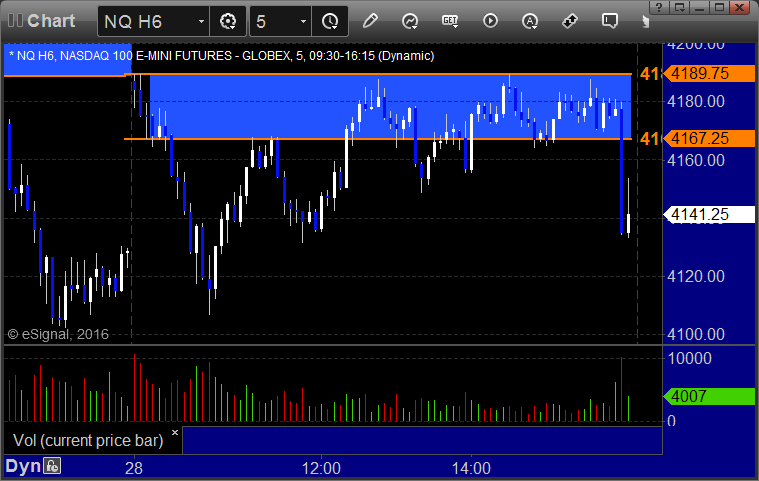Click the green 4007 volume label
This screenshot has height=481, width=759.
(x=709, y=396)
